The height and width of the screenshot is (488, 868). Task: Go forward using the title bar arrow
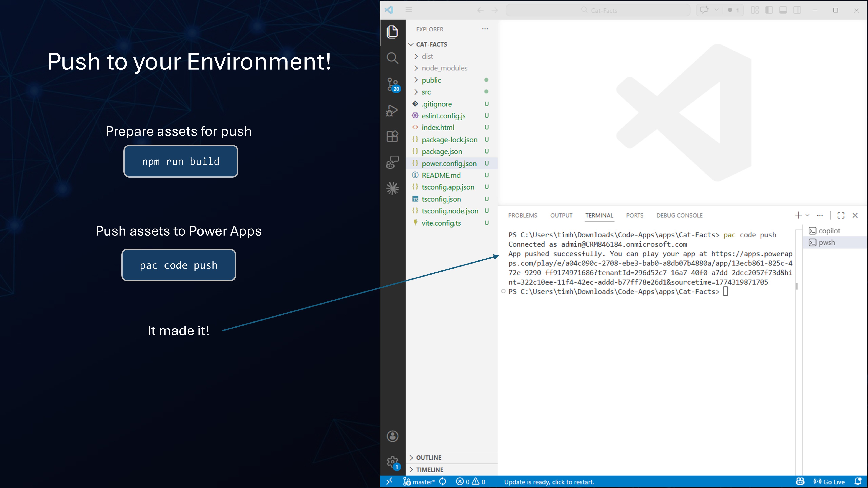click(495, 10)
